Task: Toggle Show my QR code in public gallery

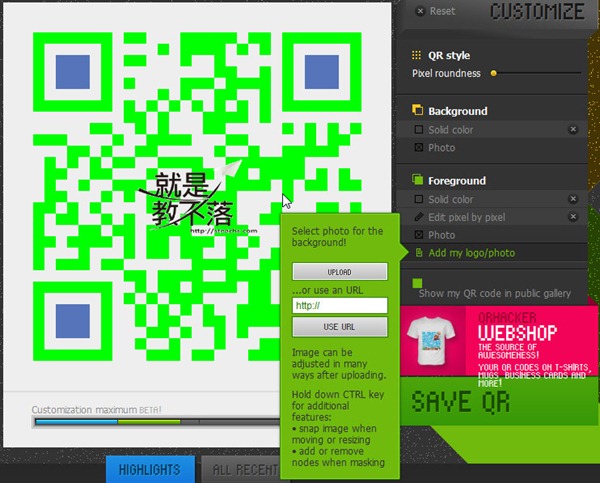Action: (417, 283)
